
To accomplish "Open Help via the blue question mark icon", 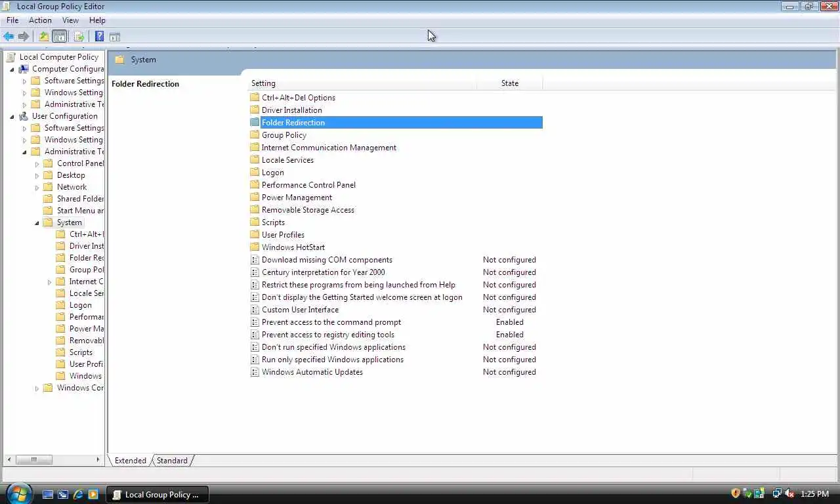I will [x=99, y=37].
